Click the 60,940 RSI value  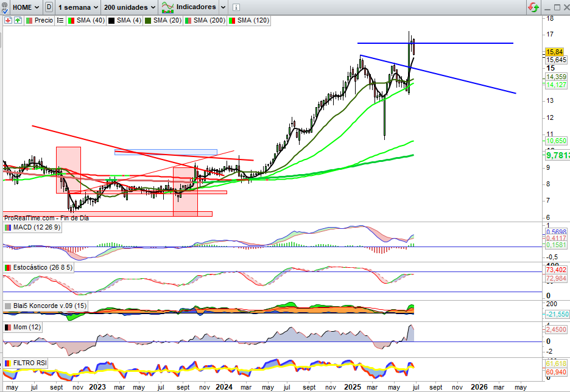(x=556, y=372)
